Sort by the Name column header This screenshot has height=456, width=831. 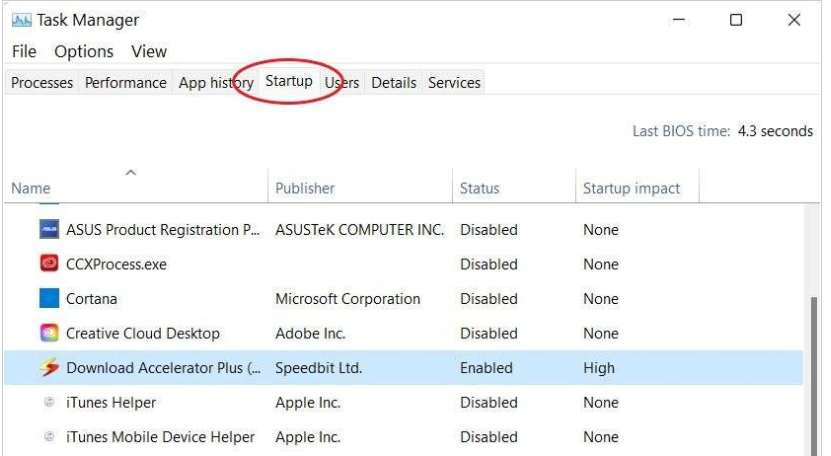coord(31,188)
